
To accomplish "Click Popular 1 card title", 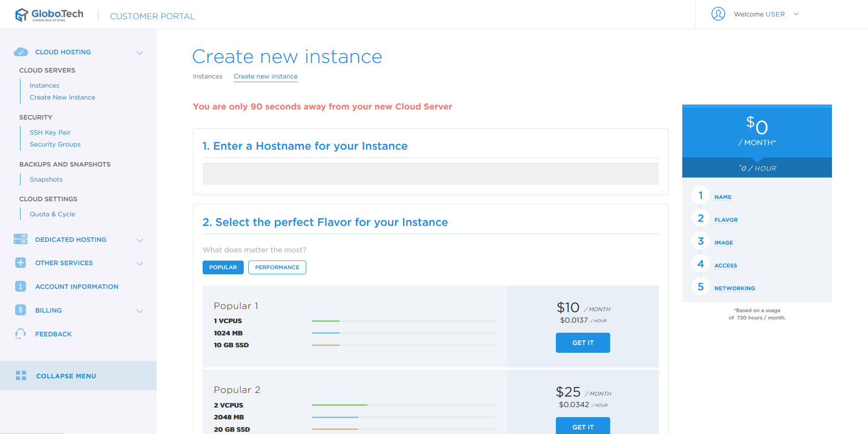I will coord(236,306).
